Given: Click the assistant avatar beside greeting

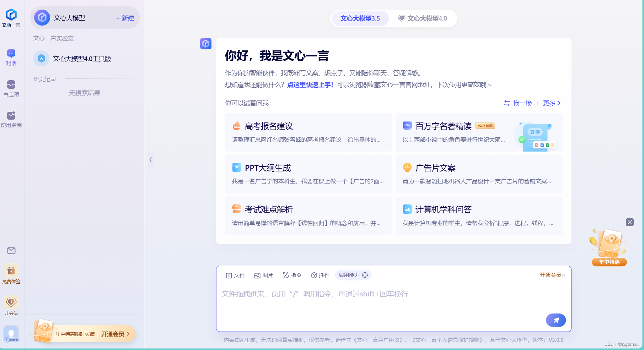Looking at the screenshot, I should tap(206, 44).
